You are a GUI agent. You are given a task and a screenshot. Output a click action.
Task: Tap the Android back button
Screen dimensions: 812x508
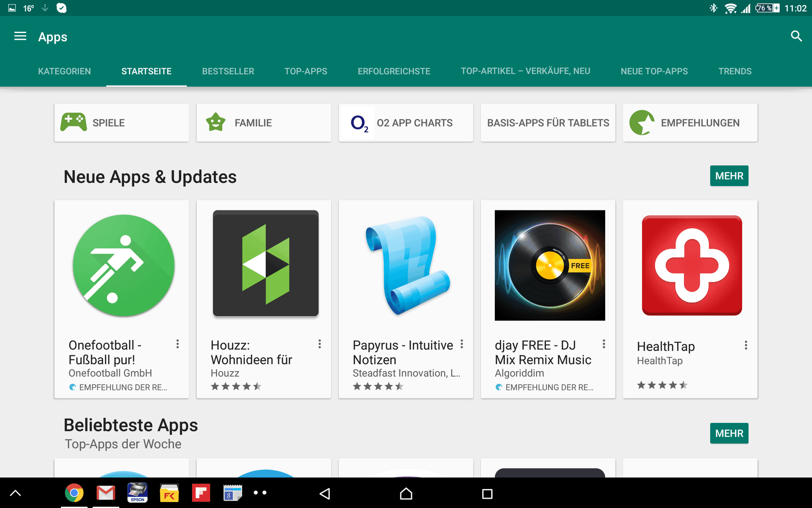tap(325, 494)
